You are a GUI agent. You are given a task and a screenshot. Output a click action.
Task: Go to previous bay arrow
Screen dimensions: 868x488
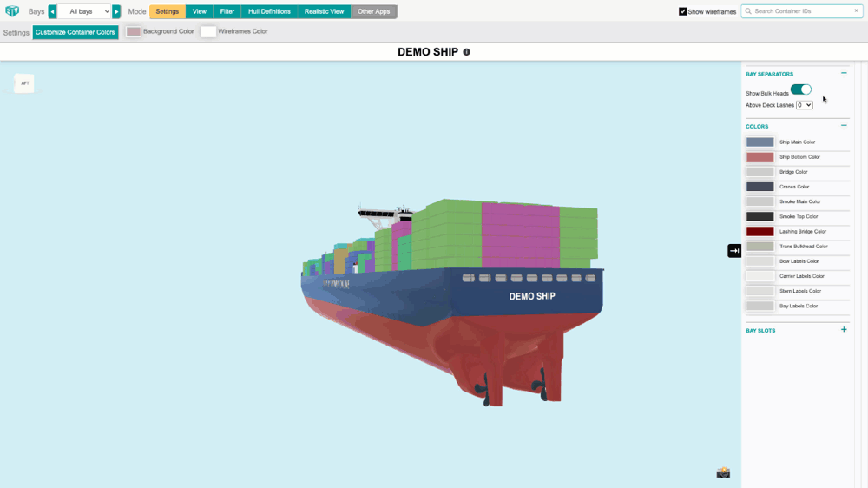[x=53, y=11]
